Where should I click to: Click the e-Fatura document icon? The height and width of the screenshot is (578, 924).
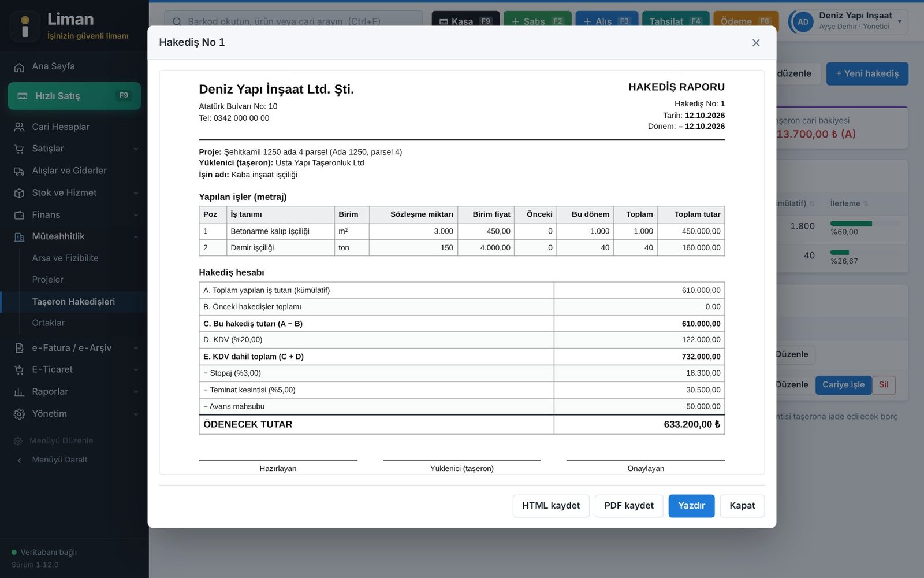click(19, 348)
